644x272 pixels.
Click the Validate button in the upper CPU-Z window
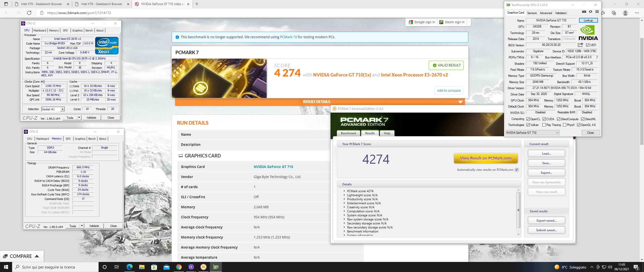point(91,118)
